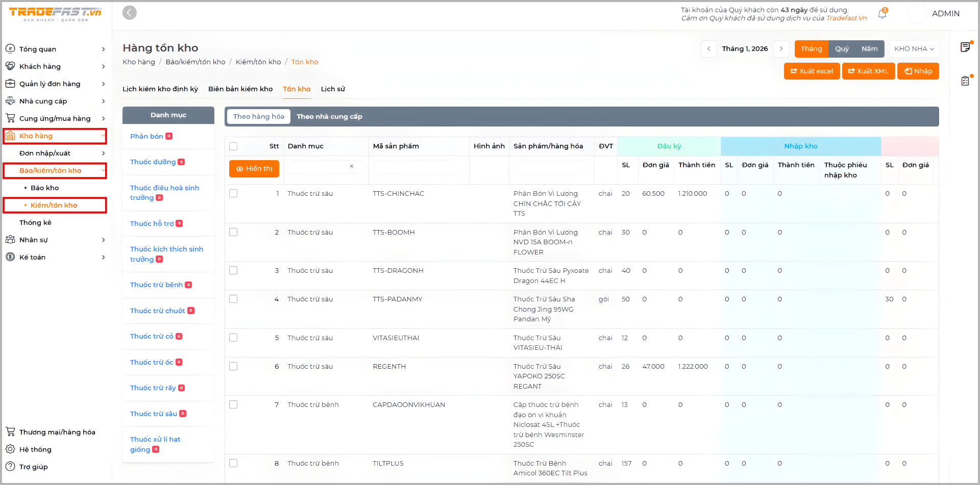Open the clipboard checklist icon in right sidebar
Screen dimensions: 980x485
tap(965, 81)
